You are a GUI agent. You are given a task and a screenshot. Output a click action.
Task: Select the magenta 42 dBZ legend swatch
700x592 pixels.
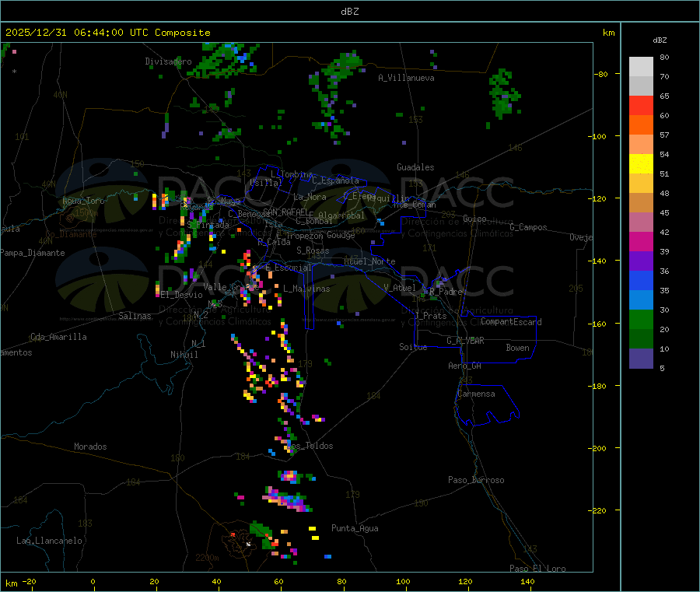[641, 241]
